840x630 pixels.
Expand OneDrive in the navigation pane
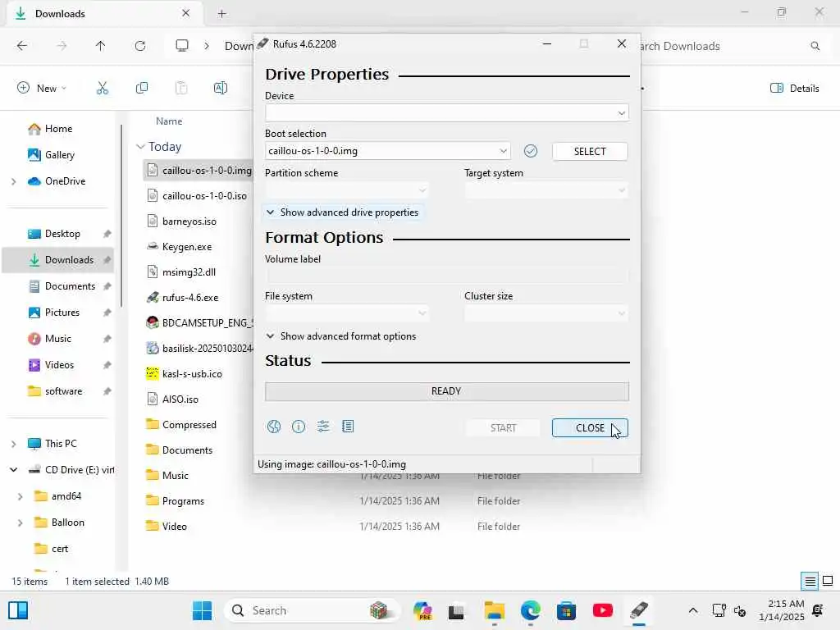13,181
